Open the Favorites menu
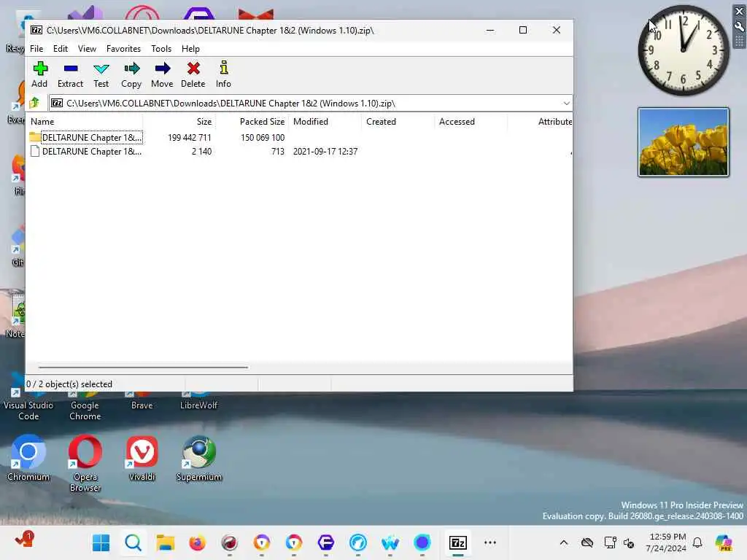 pyautogui.click(x=123, y=49)
